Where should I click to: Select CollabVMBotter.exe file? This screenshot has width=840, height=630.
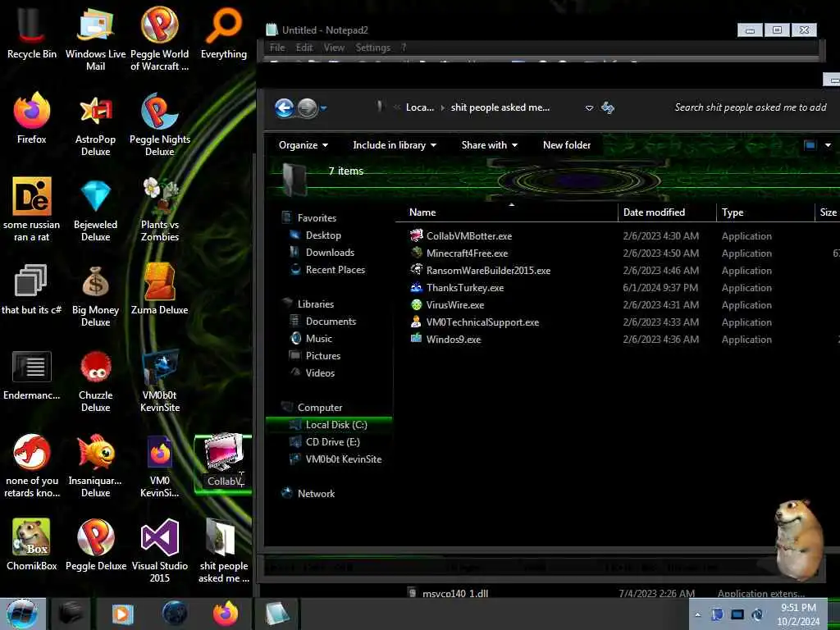pyautogui.click(x=461, y=236)
